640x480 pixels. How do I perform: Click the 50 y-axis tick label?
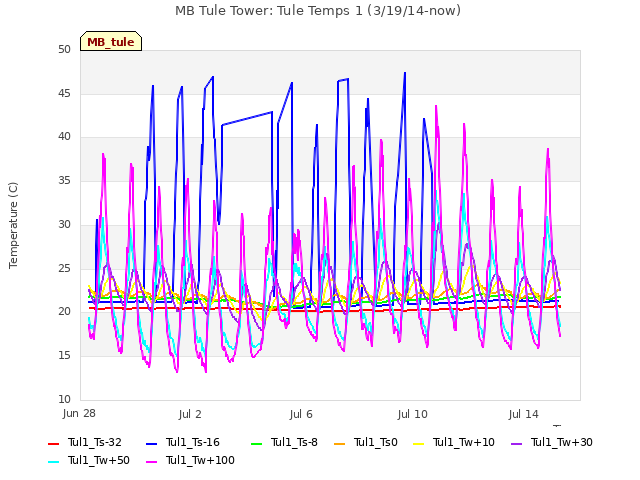pos(64,50)
